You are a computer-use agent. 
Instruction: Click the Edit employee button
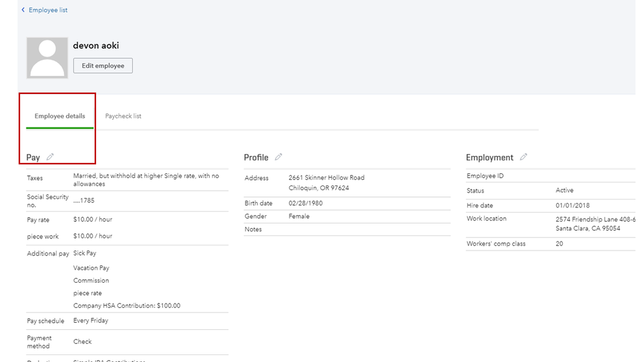point(103,66)
